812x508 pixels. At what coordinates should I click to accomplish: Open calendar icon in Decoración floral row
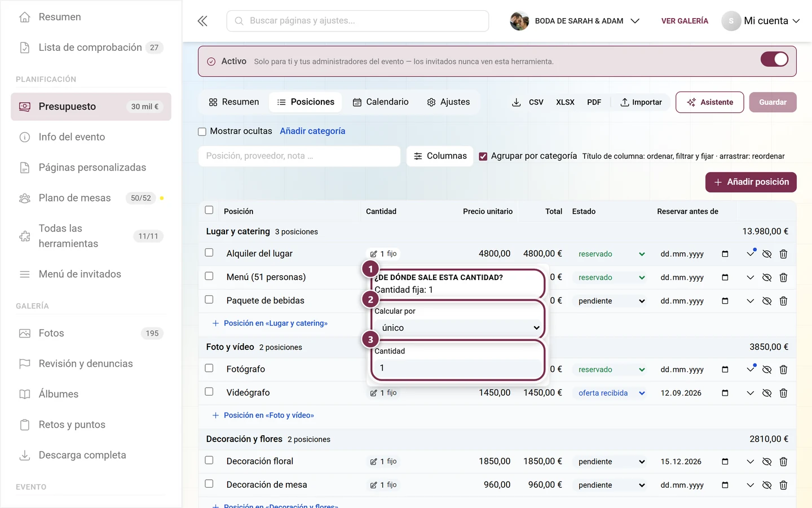pyautogui.click(x=725, y=462)
